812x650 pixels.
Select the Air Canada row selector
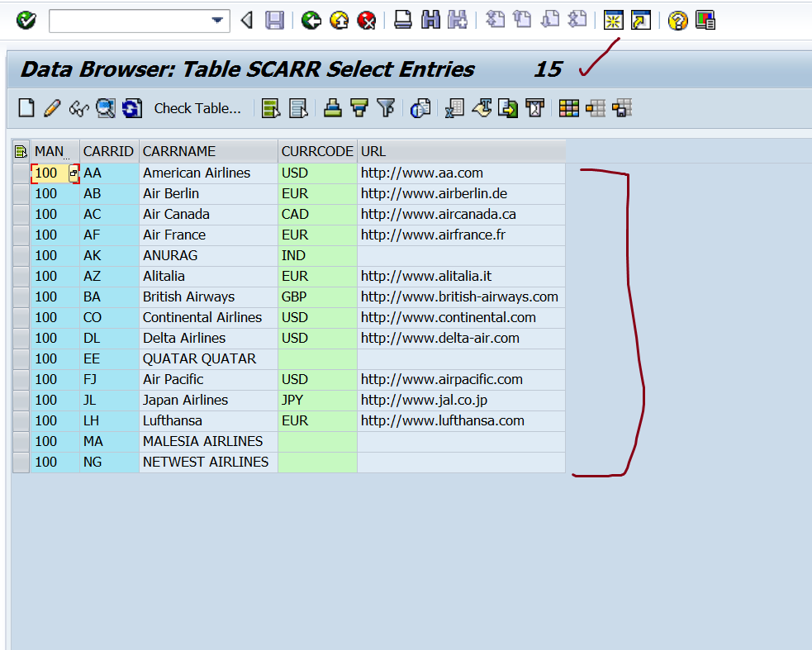[21, 215]
